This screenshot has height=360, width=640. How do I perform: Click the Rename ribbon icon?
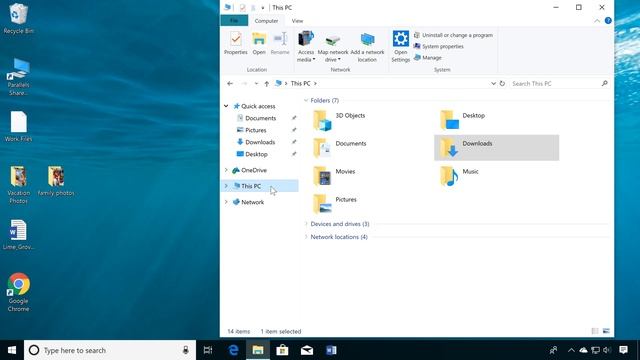[280, 44]
